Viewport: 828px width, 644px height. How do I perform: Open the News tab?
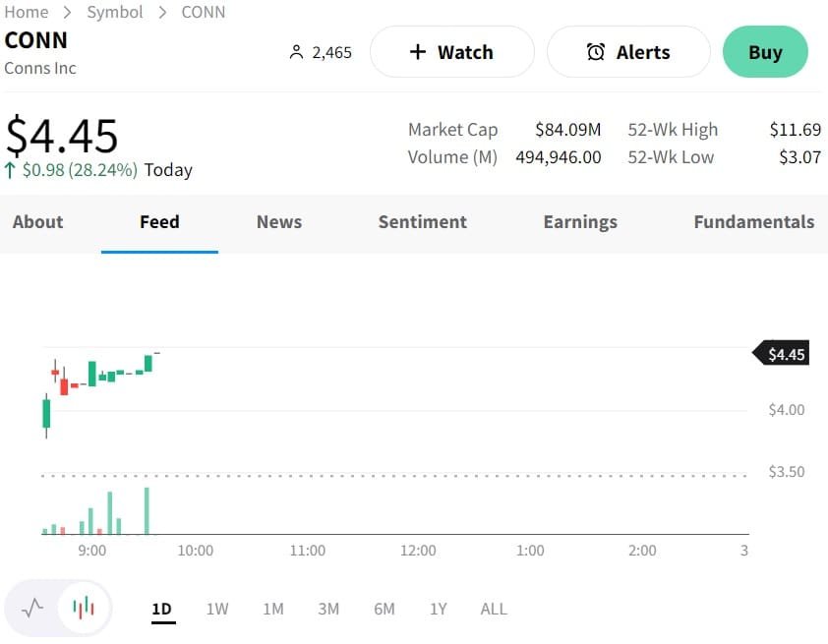pyautogui.click(x=279, y=222)
